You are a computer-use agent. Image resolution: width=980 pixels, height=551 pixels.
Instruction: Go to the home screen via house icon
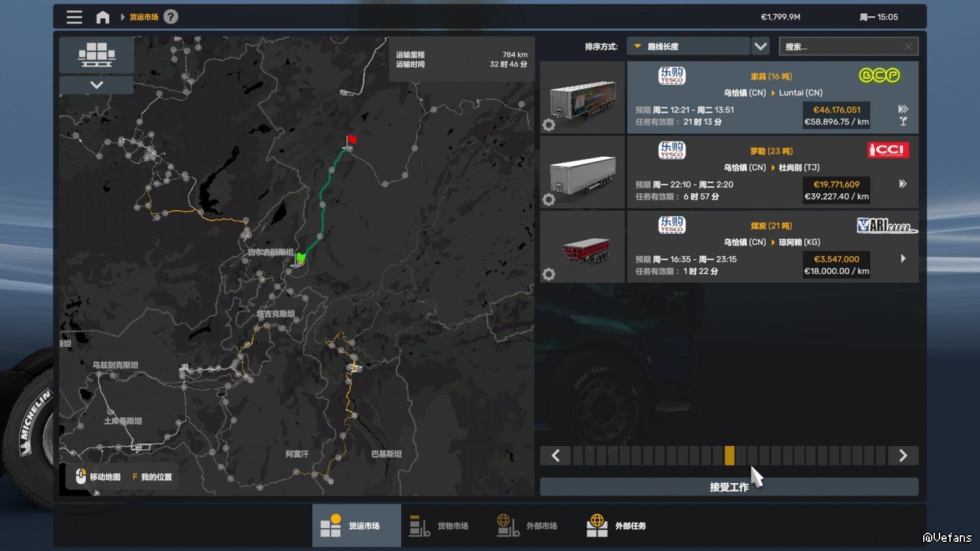(103, 17)
